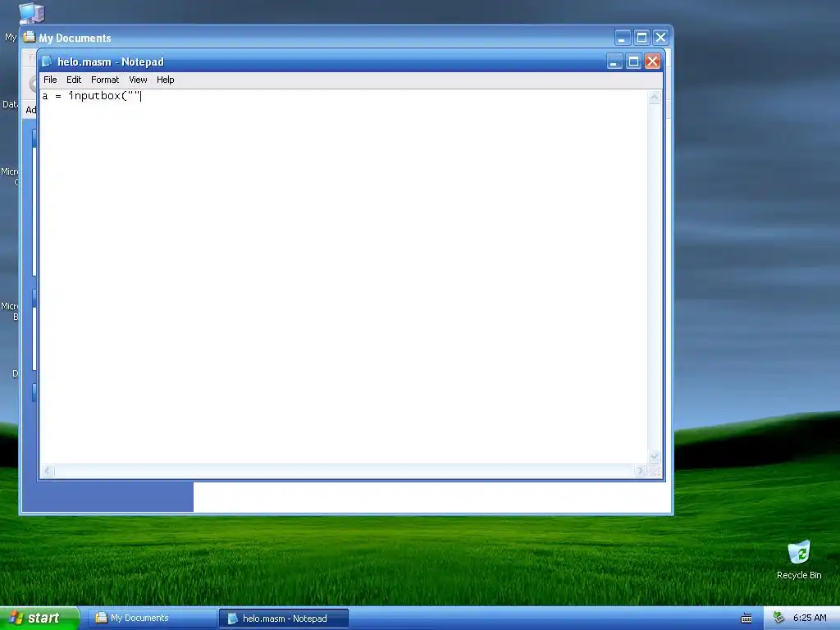Click the vertical scrollbar up arrow in Notepad
840x630 pixels.
click(x=654, y=98)
